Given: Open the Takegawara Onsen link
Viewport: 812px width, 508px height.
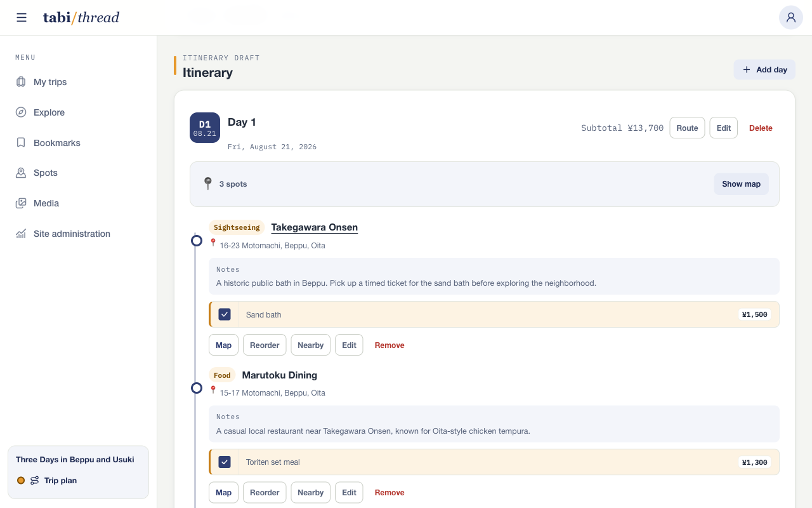Looking at the screenshot, I should pyautogui.click(x=315, y=227).
